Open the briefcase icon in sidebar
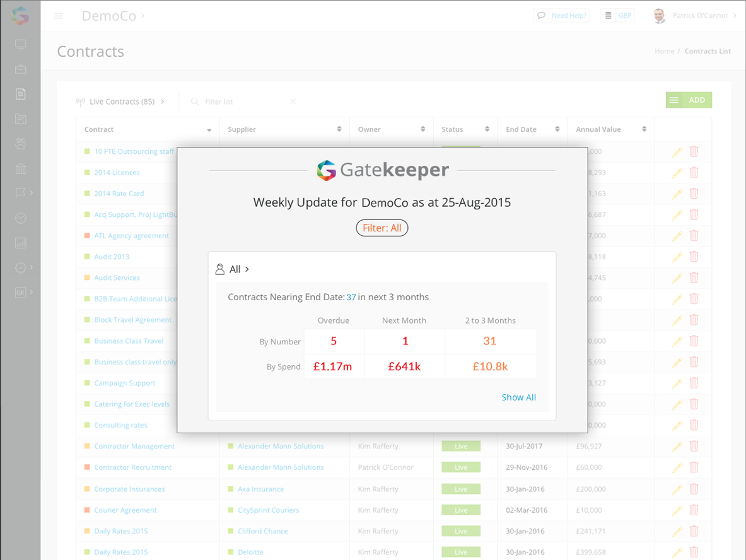The image size is (746, 560). tap(20, 69)
